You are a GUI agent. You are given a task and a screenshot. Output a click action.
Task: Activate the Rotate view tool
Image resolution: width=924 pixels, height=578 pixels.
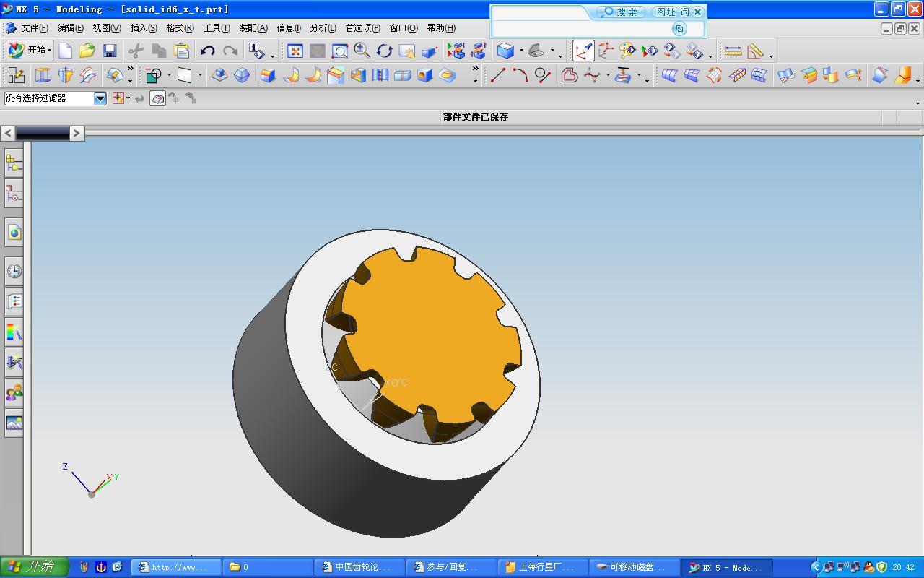click(x=384, y=51)
